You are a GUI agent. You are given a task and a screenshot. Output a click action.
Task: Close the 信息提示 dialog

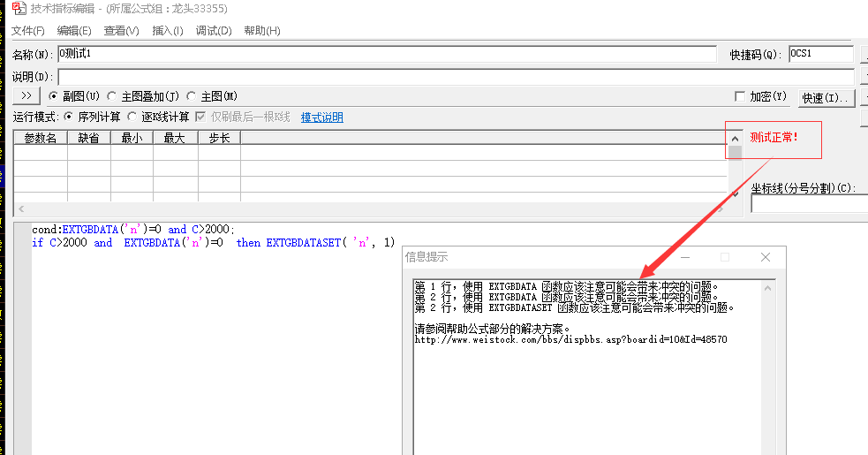point(766,257)
